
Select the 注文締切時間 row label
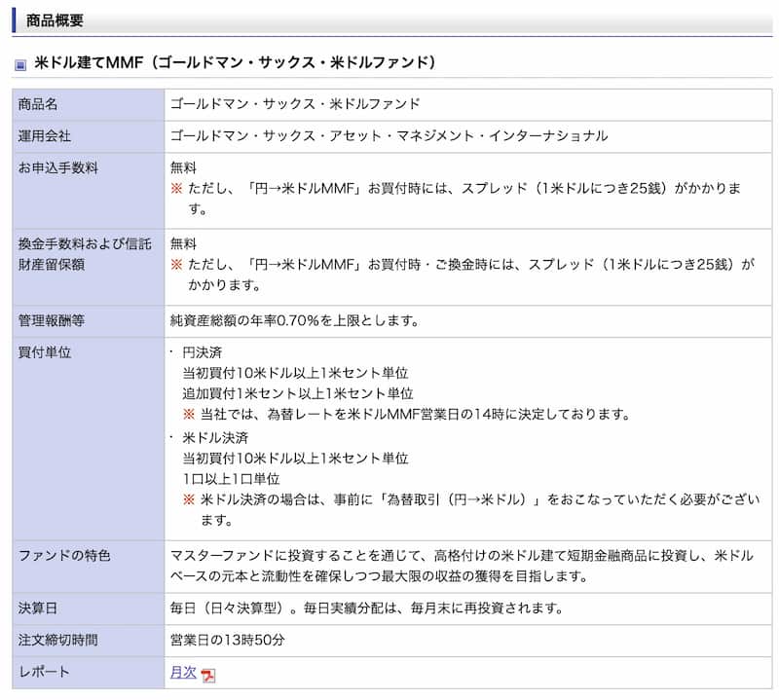57,641
